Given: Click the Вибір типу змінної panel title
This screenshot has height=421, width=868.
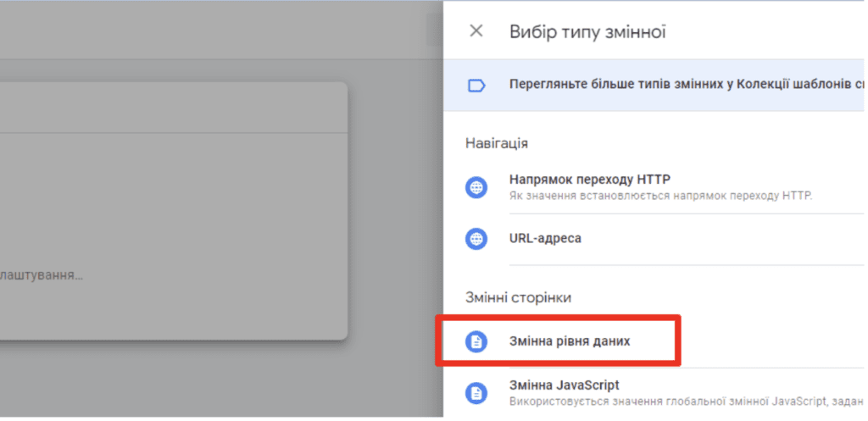Looking at the screenshot, I should click(587, 31).
